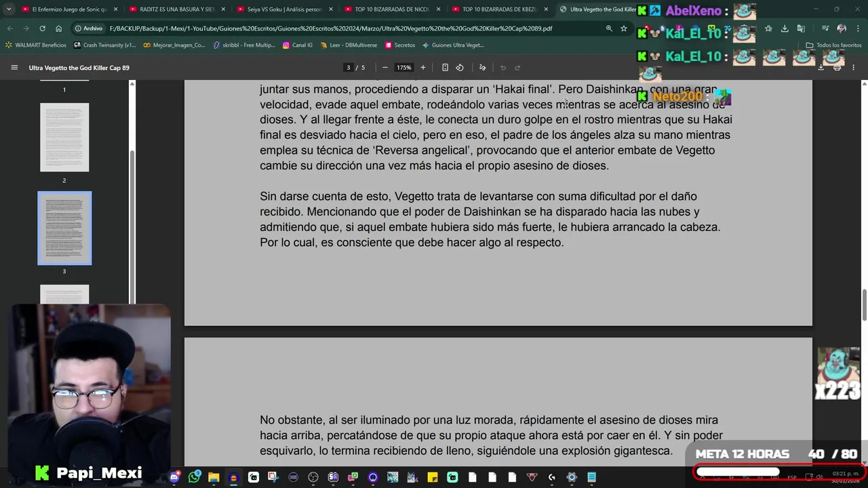The width and height of the screenshot is (868, 488).
Task: Rotate the PDF counterclockwise
Action: 460,68
